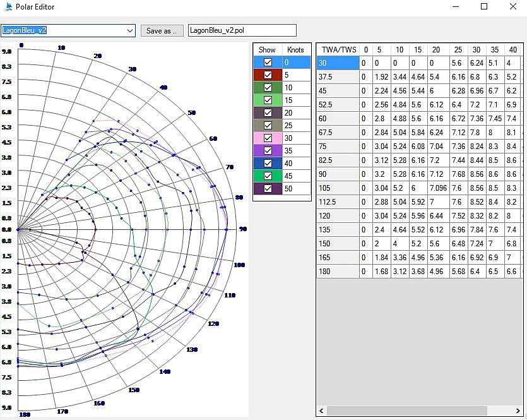Select the TWA 60 row header

click(x=338, y=118)
